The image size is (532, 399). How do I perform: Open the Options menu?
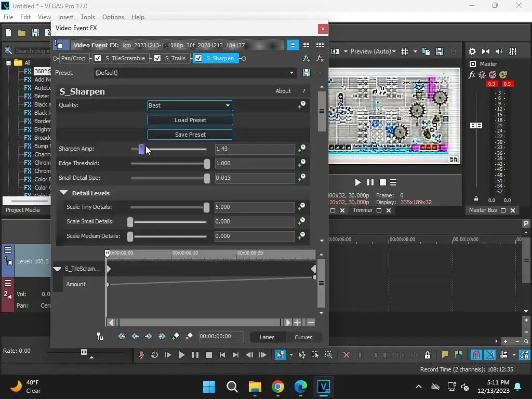[x=113, y=17]
